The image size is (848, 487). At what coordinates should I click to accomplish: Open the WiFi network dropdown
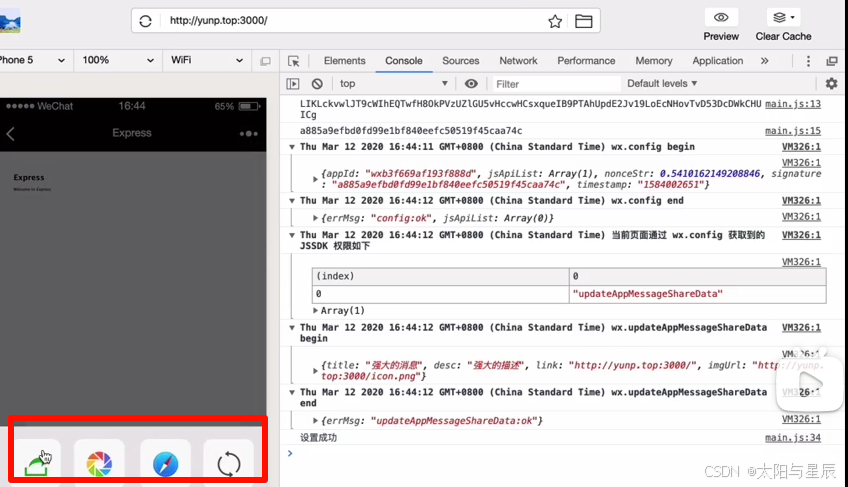point(207,60)
